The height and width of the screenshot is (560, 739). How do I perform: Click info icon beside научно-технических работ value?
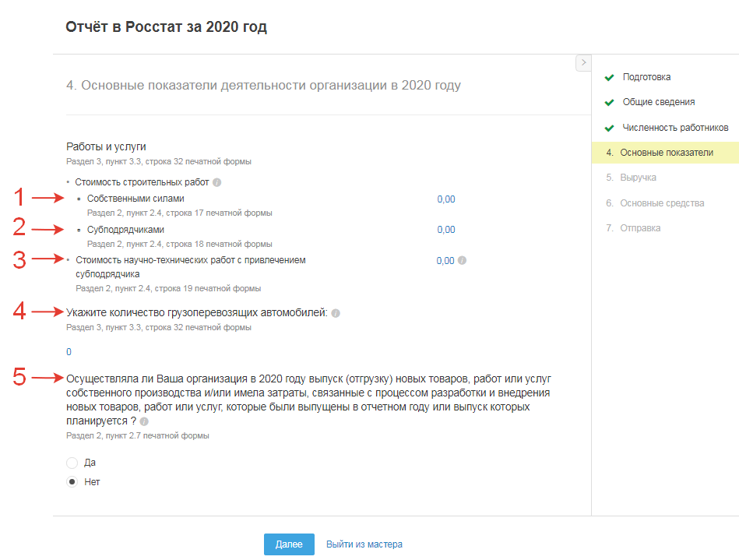point(462,261)
